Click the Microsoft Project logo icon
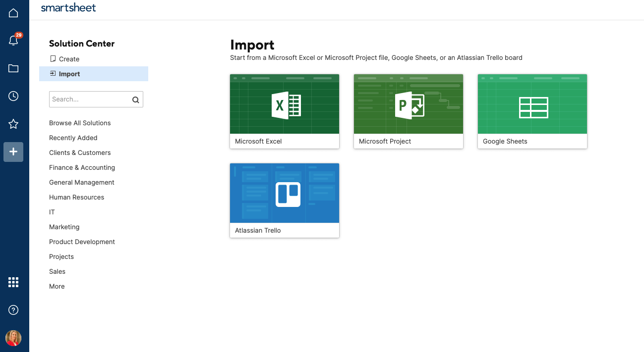This screenshot has height=352, width=644. coord(410,105)
